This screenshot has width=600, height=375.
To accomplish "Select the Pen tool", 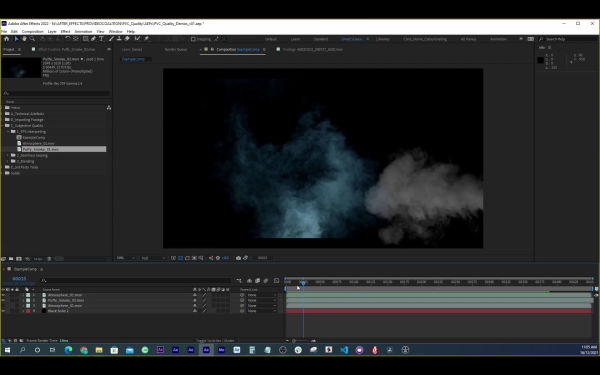I will tap(93, 39).
